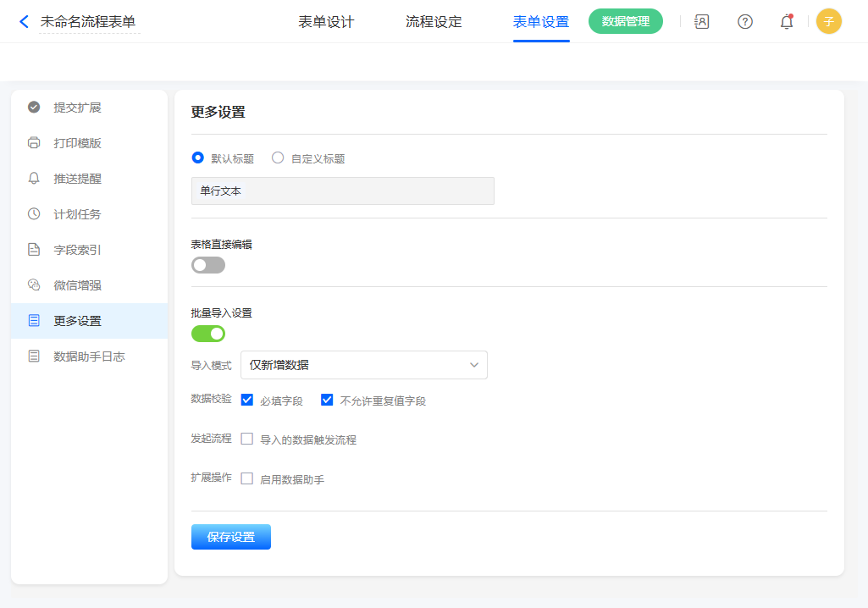Viewport: 868px width, 608px height.
Task: Uncheck the 必填字段 checkbox
Action: click(x=247, y=400)
